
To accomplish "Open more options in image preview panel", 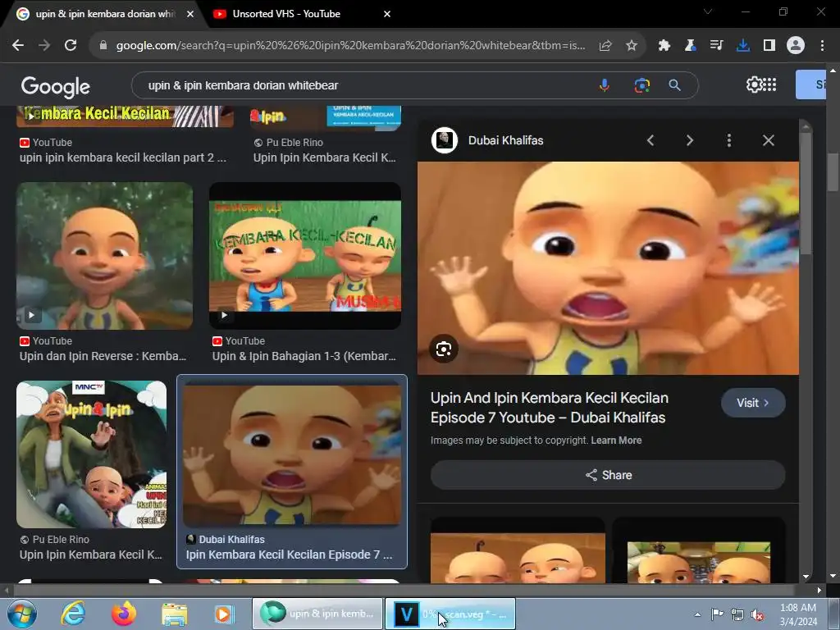I will tap(729, 140).
